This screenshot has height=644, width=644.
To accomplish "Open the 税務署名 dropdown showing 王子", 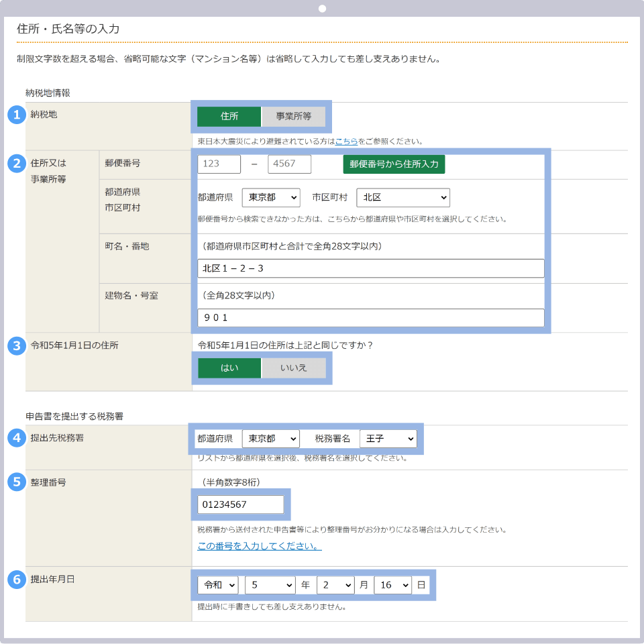I will tap(388, 439).
